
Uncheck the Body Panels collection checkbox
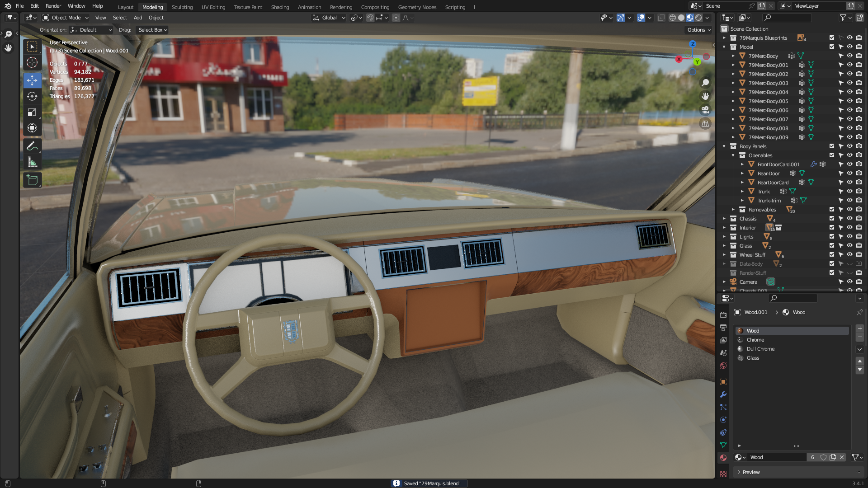click(x=832, y=146)
